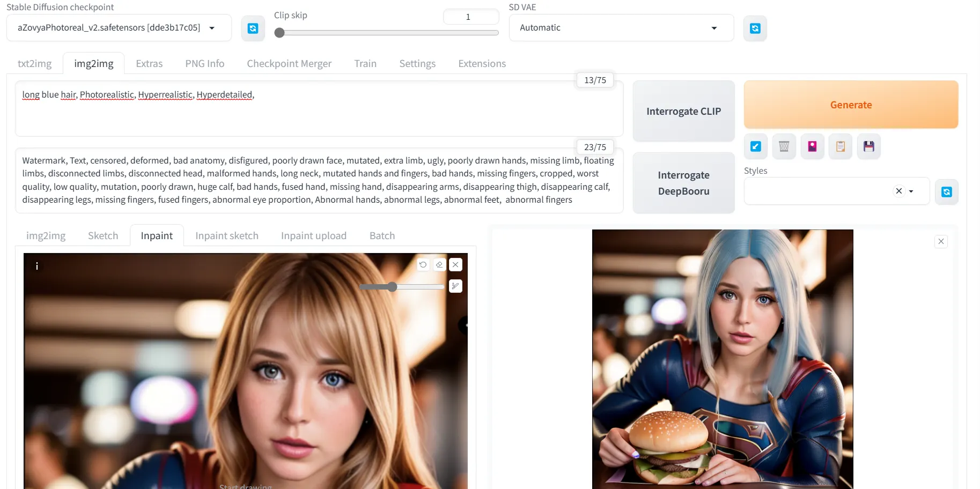Click the brush size slider on canvas
The height and width of the screenshot is (489, 980).
(402, 287)
